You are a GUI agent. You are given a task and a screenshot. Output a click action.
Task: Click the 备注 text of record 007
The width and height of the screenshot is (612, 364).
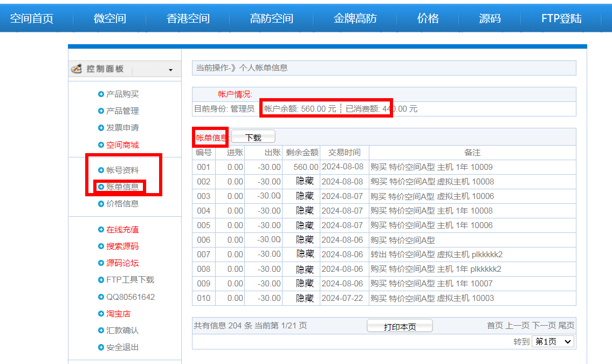point(436,255)
